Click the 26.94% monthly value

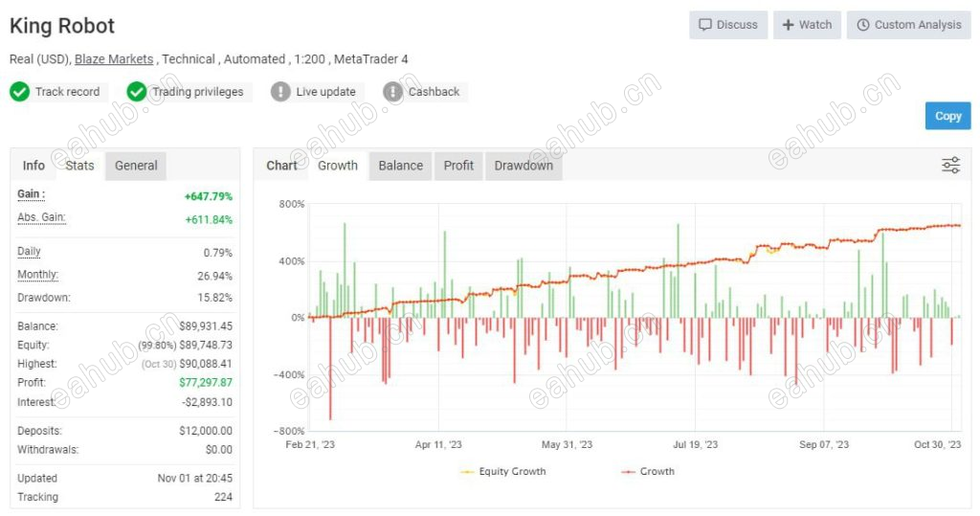(x=215, y=277)
